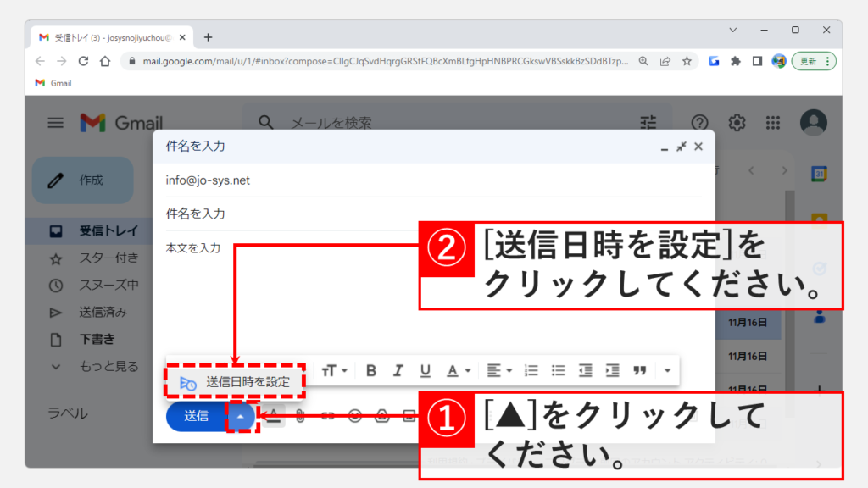
Task: Decrease the paragraph indent
Action: click(585, 371)
